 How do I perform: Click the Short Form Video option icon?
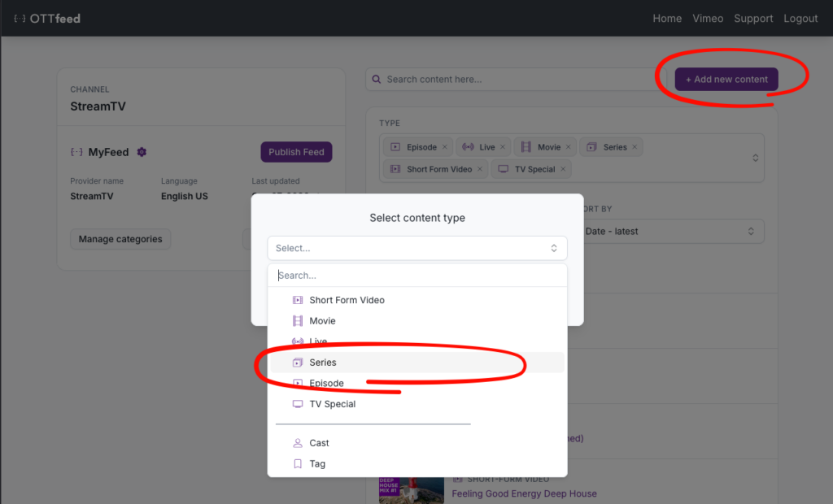pyautogui.click(x=298, y=300)
